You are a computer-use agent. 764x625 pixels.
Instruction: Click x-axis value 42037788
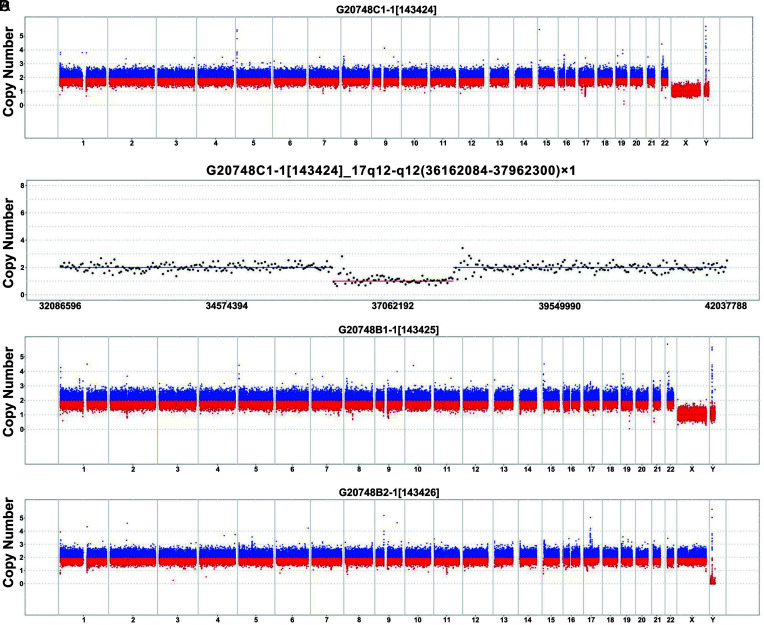(x=726, y=306)
